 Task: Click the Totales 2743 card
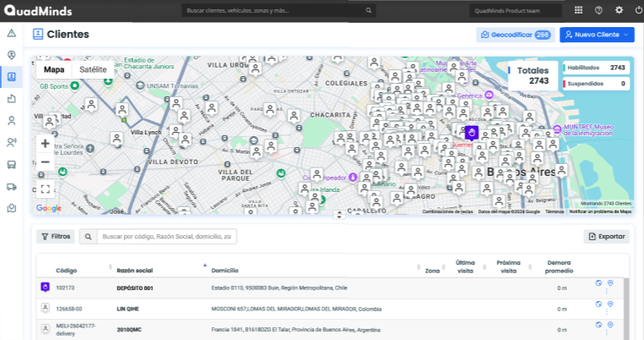532,75
